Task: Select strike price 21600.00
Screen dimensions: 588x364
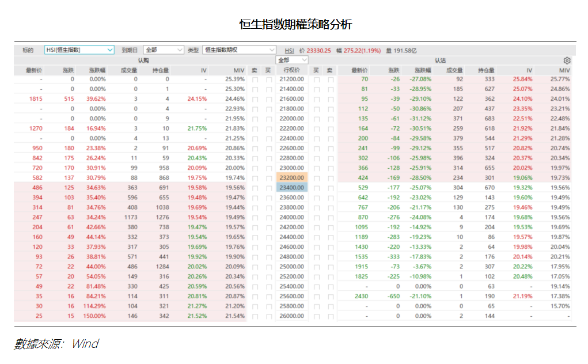Action: [x=292, y=99]
